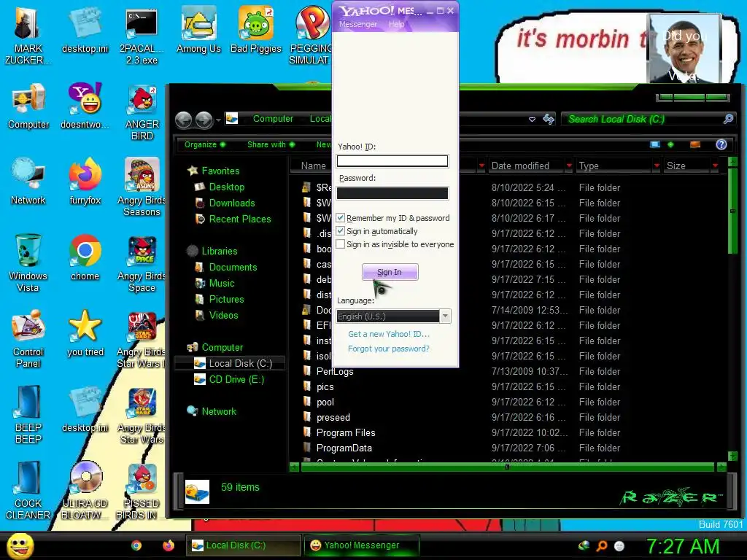Open the Date modified column filter arrow
Image resolution: width=747 pixels, height=560 pixels.
point(569,166)
